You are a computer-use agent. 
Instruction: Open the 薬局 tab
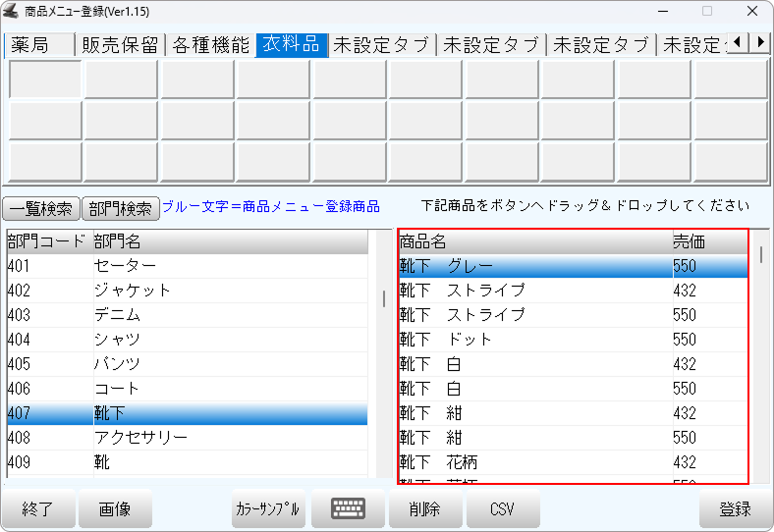click(39, 45)
